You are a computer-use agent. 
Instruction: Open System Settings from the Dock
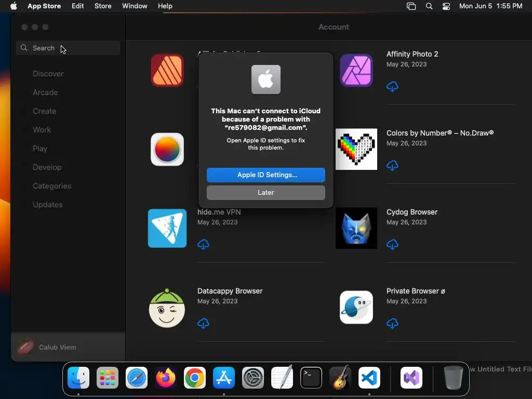(x=253, y=378)
